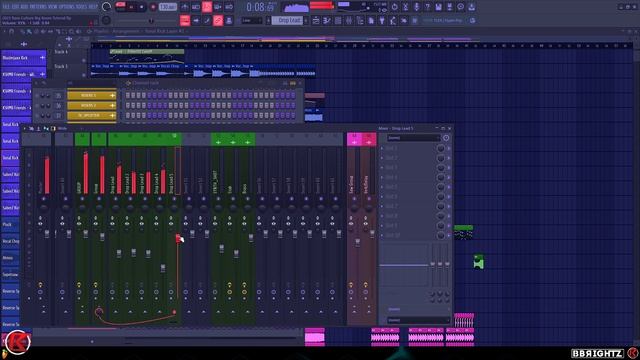This screenshot has width=640, height=360.
Task: Click channel 37 button in Channel rack
Action: tap(92, 116)
